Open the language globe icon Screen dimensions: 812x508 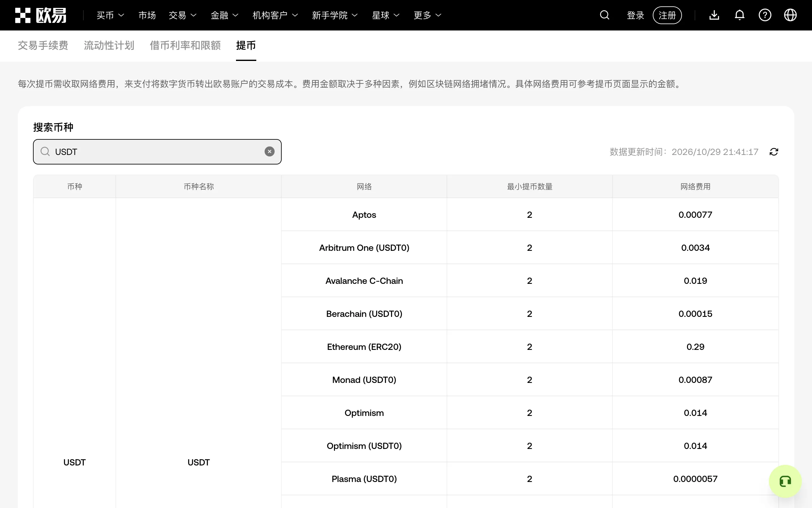[x=790, y=15]
